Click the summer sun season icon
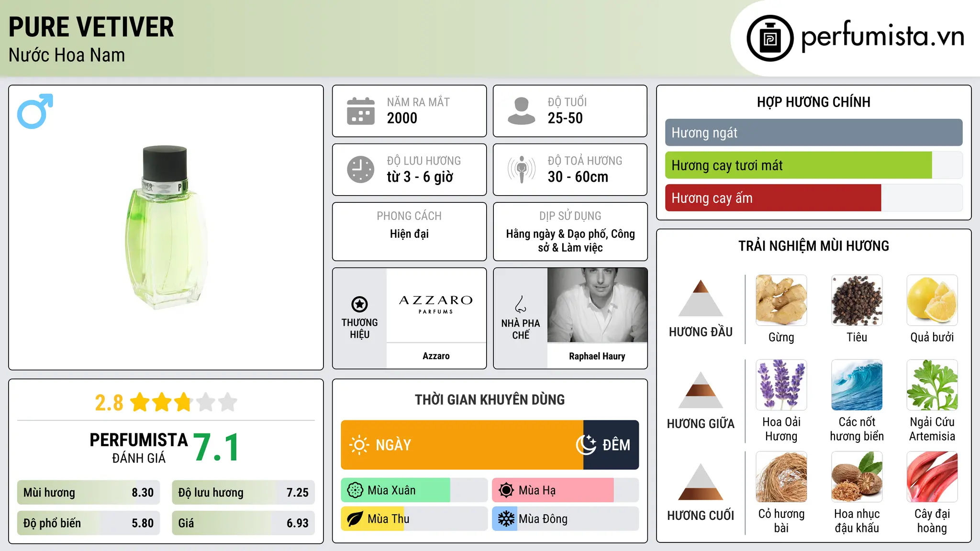The height and width of the screenshot is (551, 980). click(x=506, y=490)
